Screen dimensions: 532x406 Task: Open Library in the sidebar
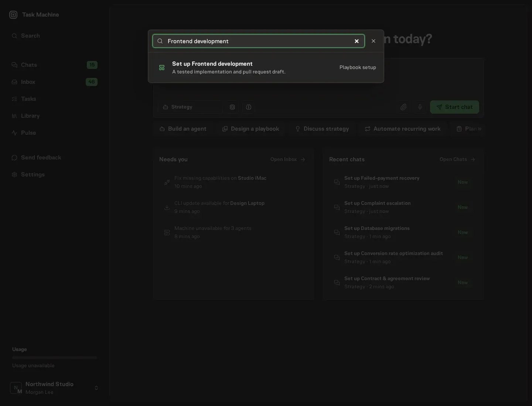point(54,116)
